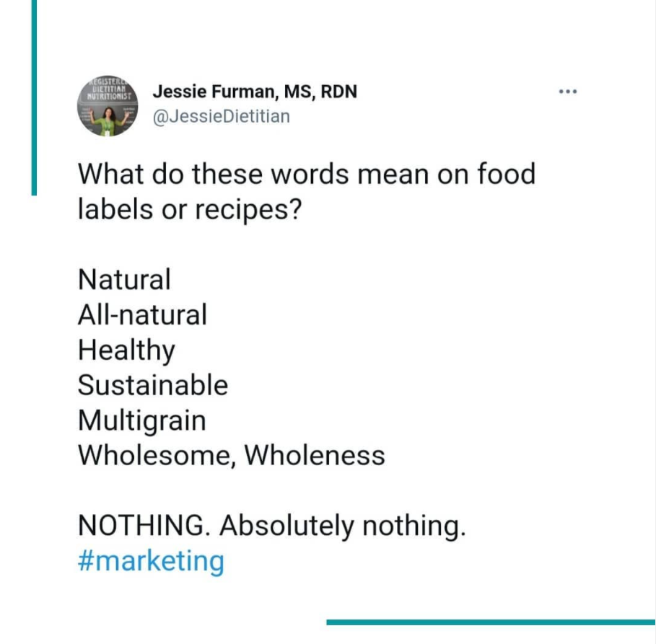Select the word 'Multigrain'

[x=142, y=420]
